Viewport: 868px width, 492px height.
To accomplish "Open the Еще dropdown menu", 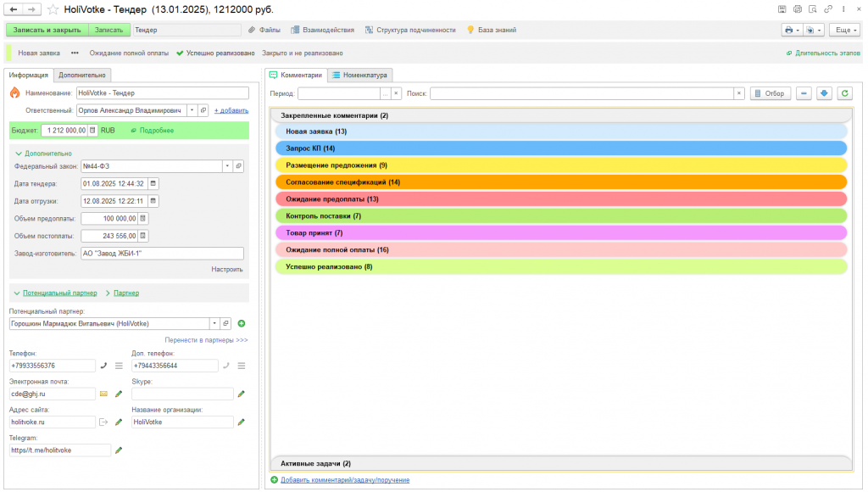I will (x=844, y=30).
